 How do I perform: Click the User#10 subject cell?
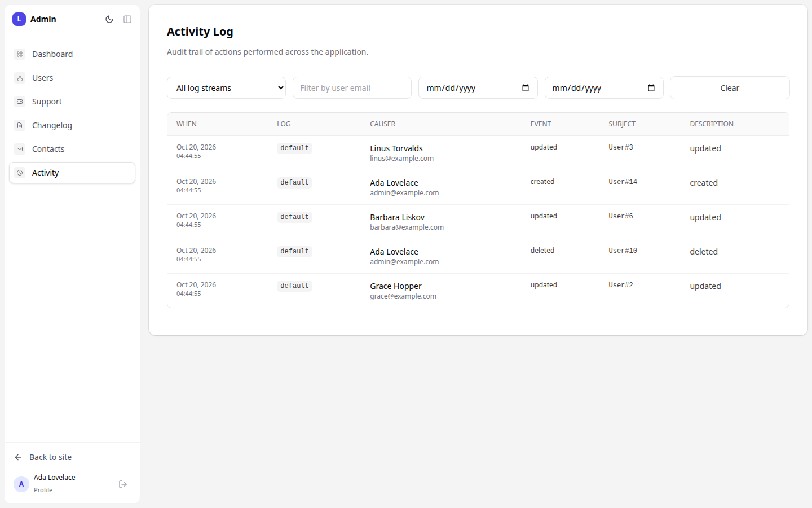pyautogui.click(x=623, y=251)
